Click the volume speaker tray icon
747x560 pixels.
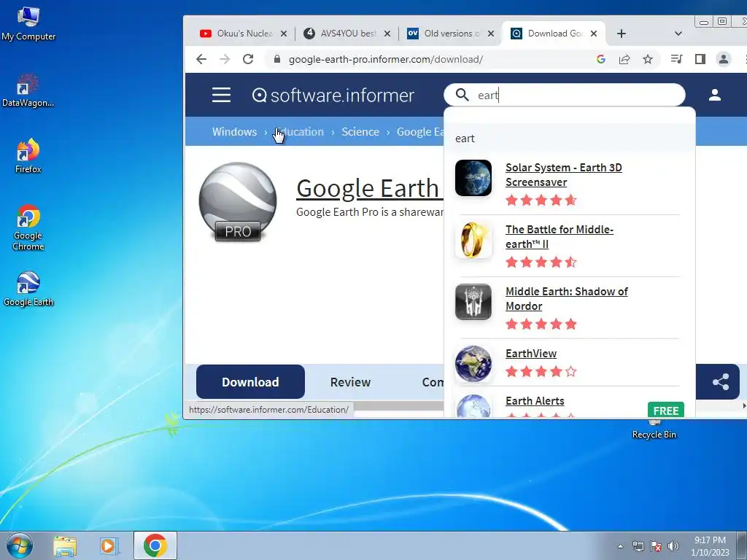point(673,546)
